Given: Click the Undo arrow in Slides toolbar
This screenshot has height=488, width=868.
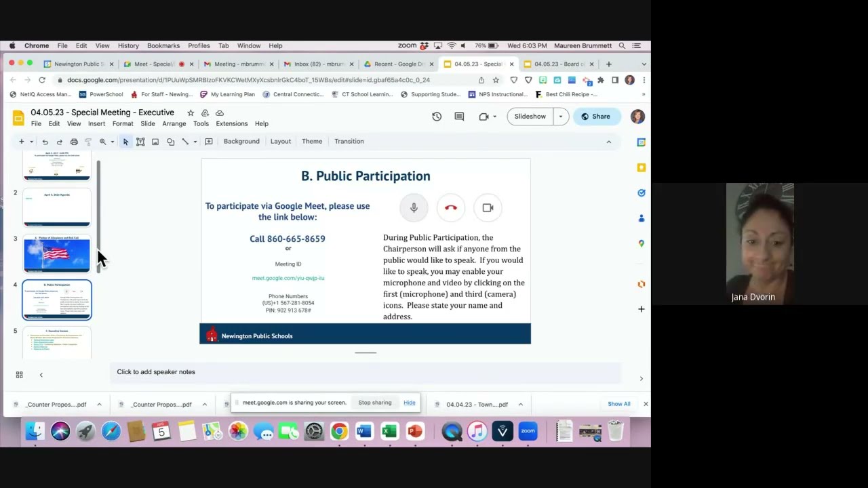Looking at the screenshot, I should 45,142.
